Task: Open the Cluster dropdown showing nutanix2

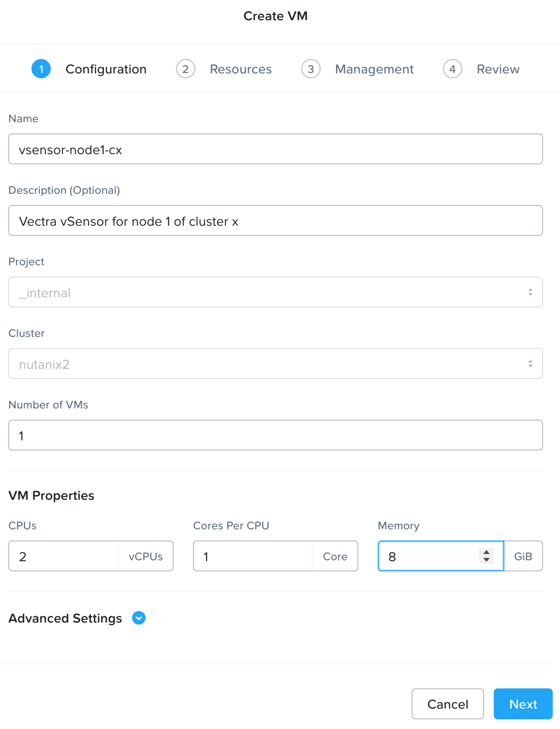Action: pyautogui.click(x=276, y=364)
